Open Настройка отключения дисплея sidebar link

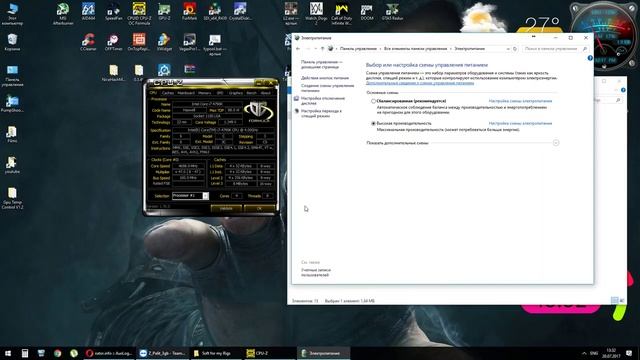tap(322, 101)
